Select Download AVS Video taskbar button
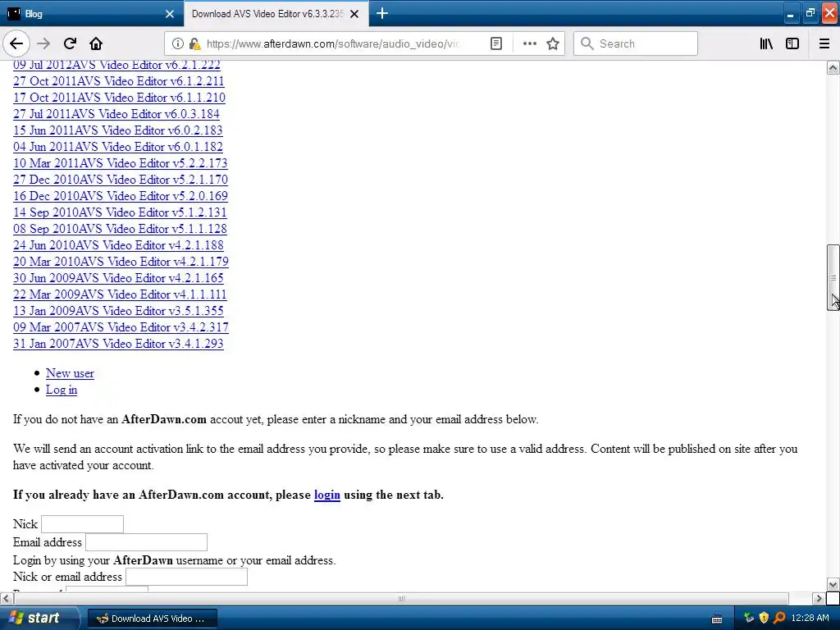Image resolution: width=840 pixels, height=630 pixels. 152,619
